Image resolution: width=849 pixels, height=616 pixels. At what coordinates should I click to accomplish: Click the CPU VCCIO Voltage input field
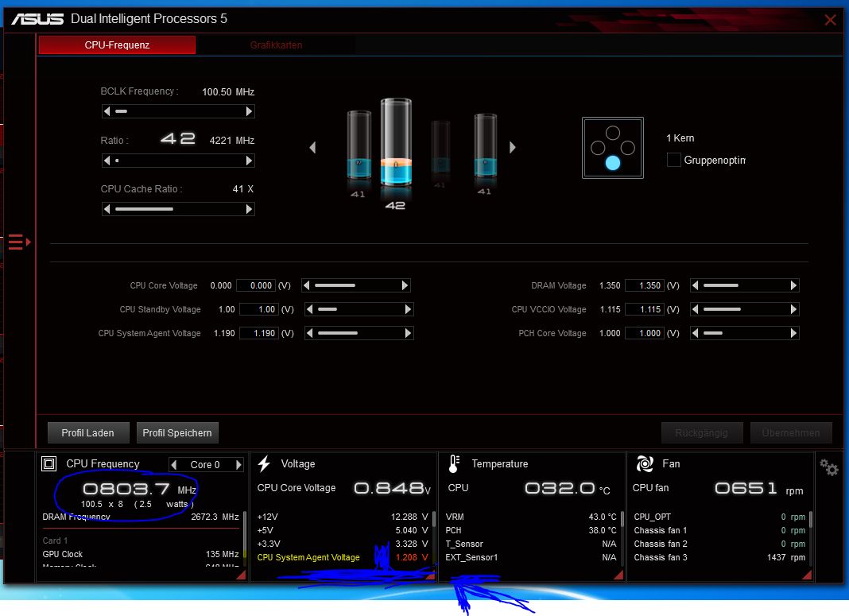tap(645, 309)
